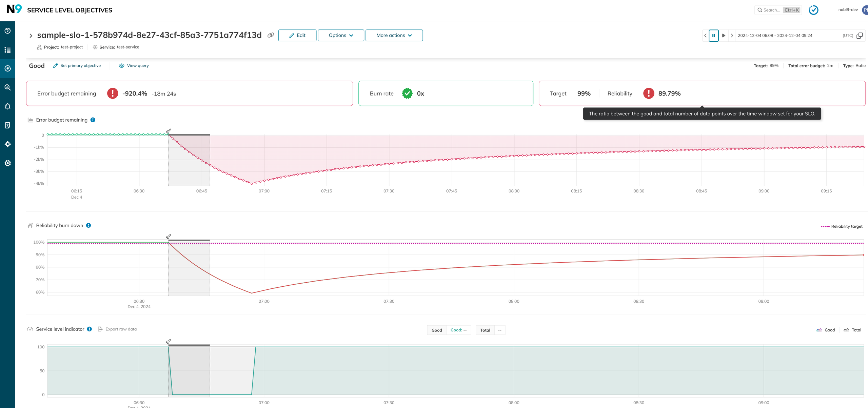Viewport: 868px width, 408px height.
Task: Click View query link
Action: coord(134,66)
